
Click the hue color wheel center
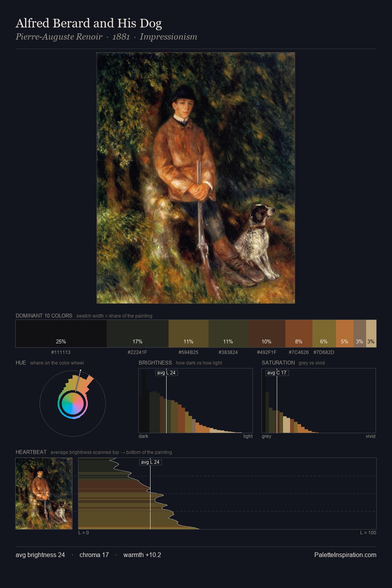tap(73, 403)
